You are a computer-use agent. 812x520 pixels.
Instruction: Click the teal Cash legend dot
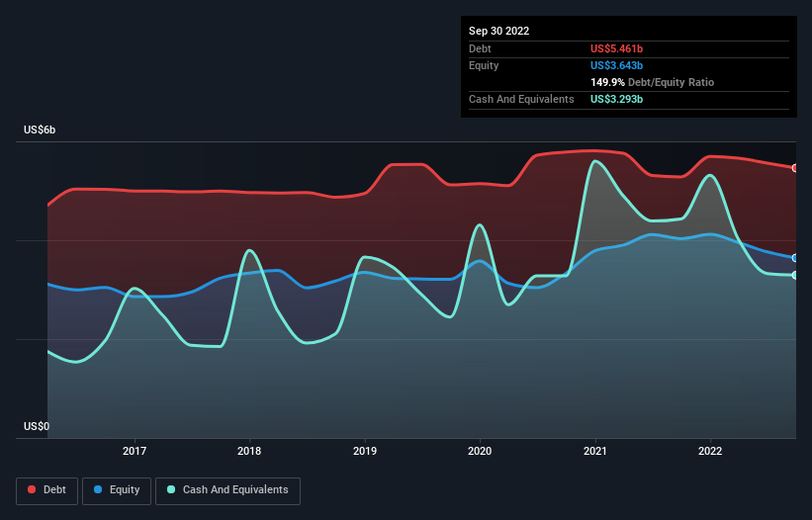(x=171, y=489)
